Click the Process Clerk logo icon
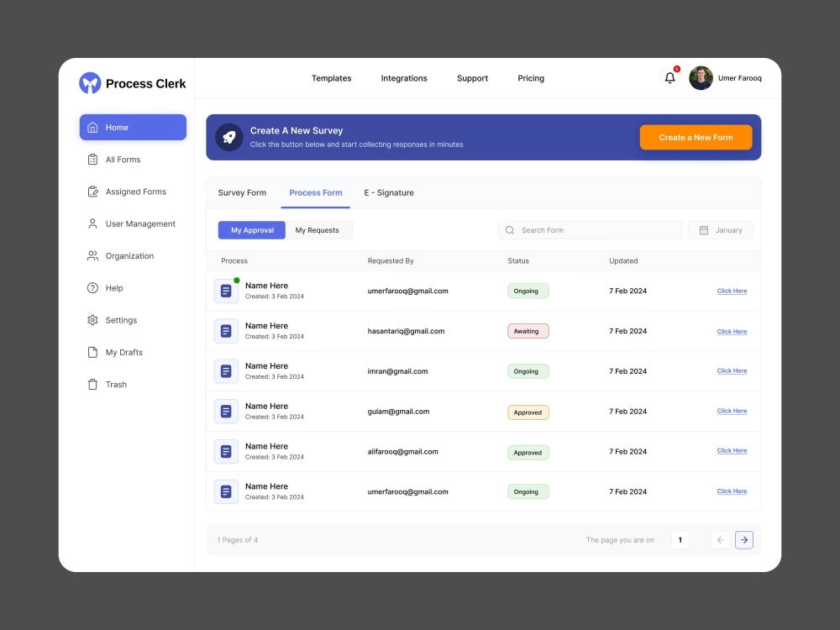 pyautogui.click(x=90, y=83)
